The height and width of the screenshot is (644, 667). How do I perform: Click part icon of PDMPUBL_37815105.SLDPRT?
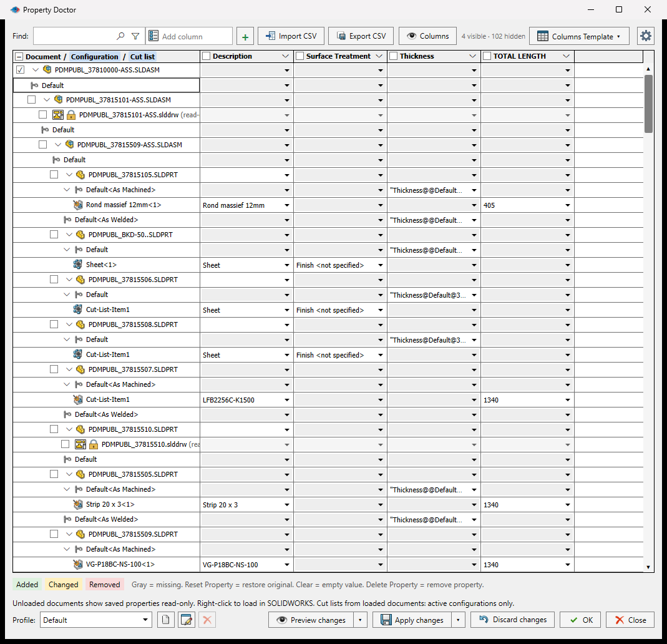(x=80, y=174)
